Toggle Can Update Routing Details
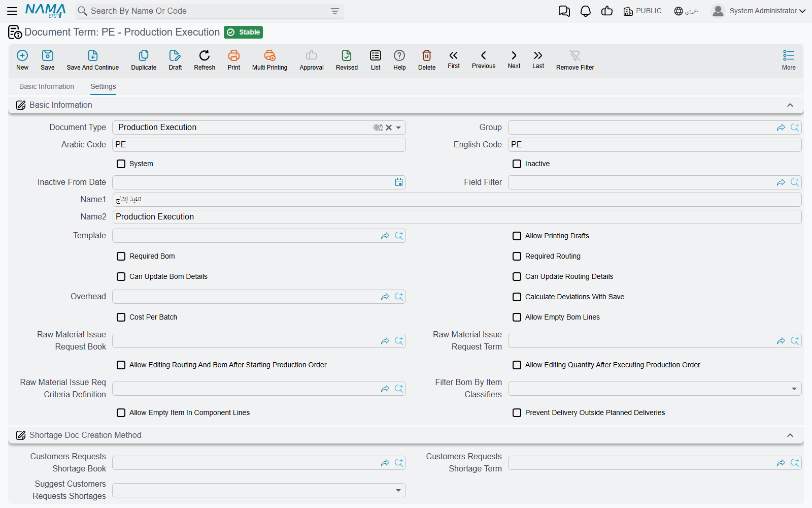This screenshot has width=812, height=508. 517,276
